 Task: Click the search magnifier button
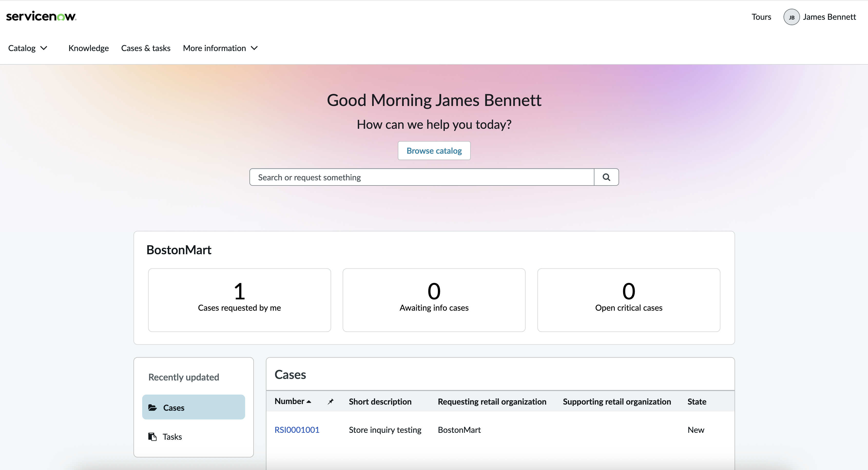coord(606,177)
